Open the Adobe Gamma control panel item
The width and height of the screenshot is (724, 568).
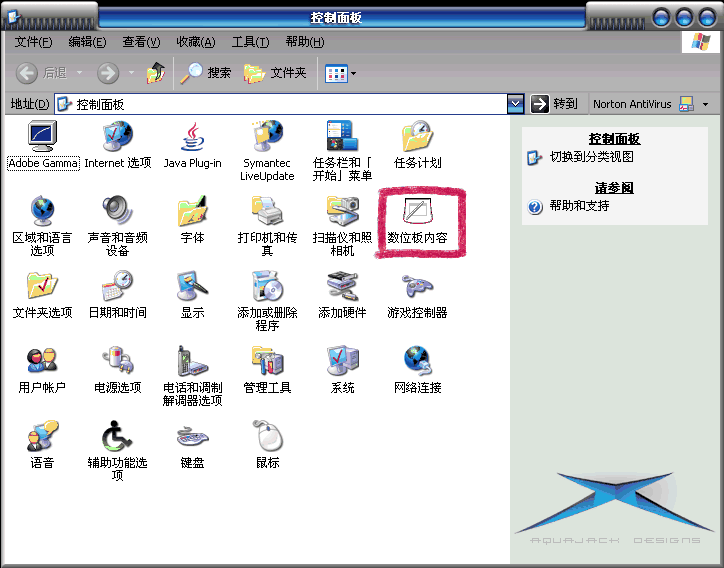tap(42, 137)
